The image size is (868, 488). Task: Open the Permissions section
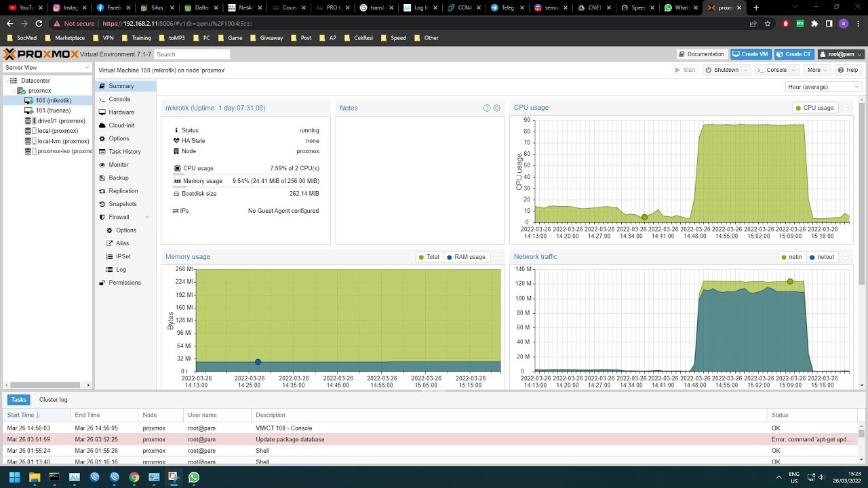point(125,283)
